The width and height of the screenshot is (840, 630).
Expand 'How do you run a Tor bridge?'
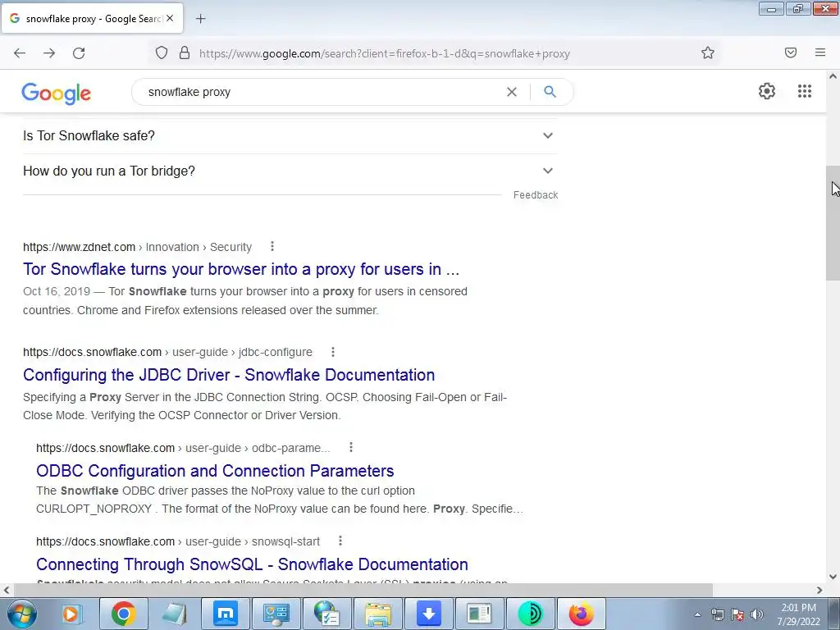290,171
